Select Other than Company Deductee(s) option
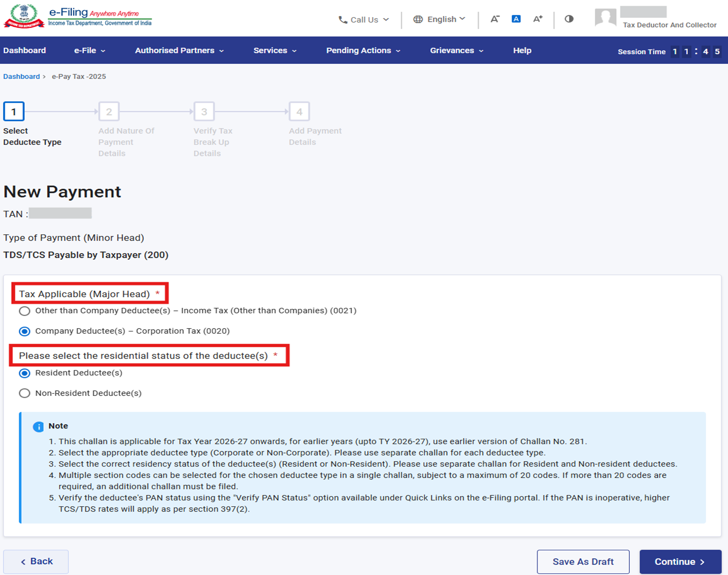 point(25,311)
